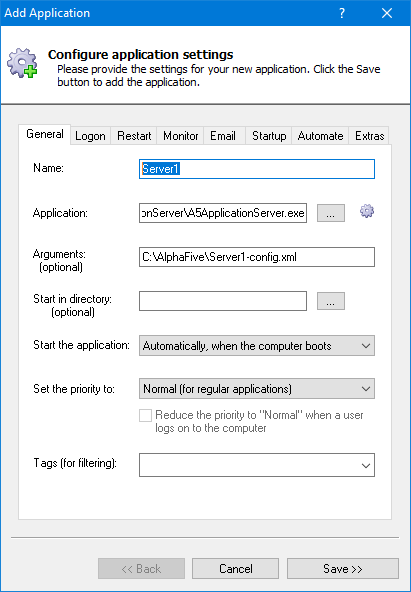Open the Startup tab
Screen dimensions: 411x592
point(269,136)
